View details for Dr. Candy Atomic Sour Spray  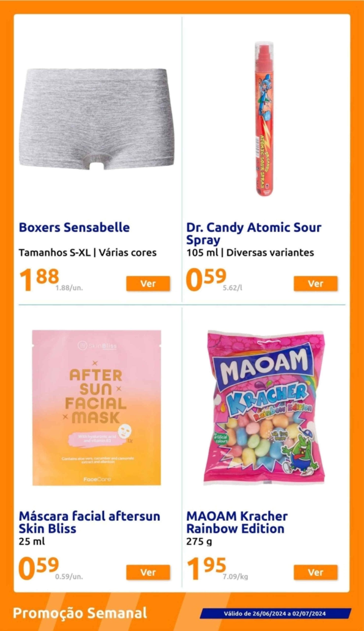(x=315, y=283)
